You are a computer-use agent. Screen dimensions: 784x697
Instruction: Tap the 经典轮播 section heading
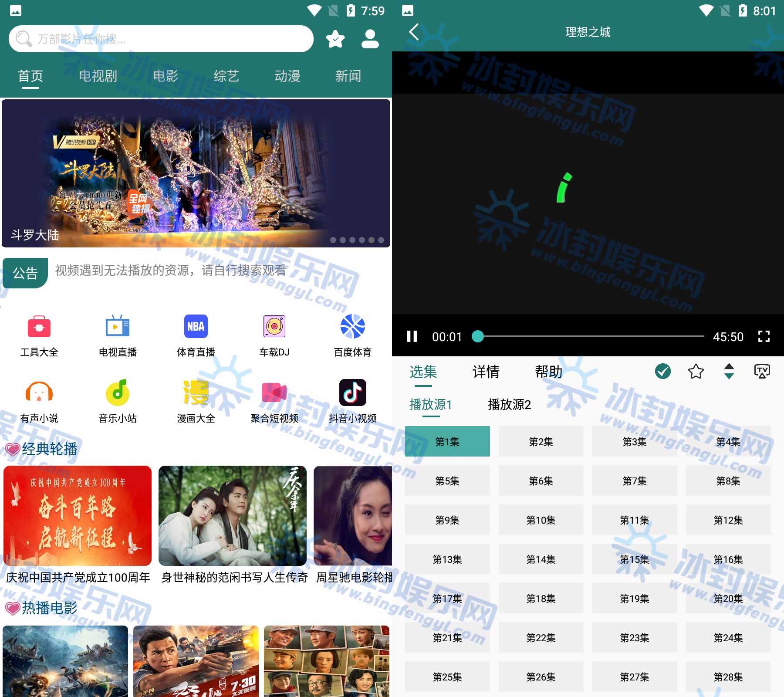(x=50, y=449)
